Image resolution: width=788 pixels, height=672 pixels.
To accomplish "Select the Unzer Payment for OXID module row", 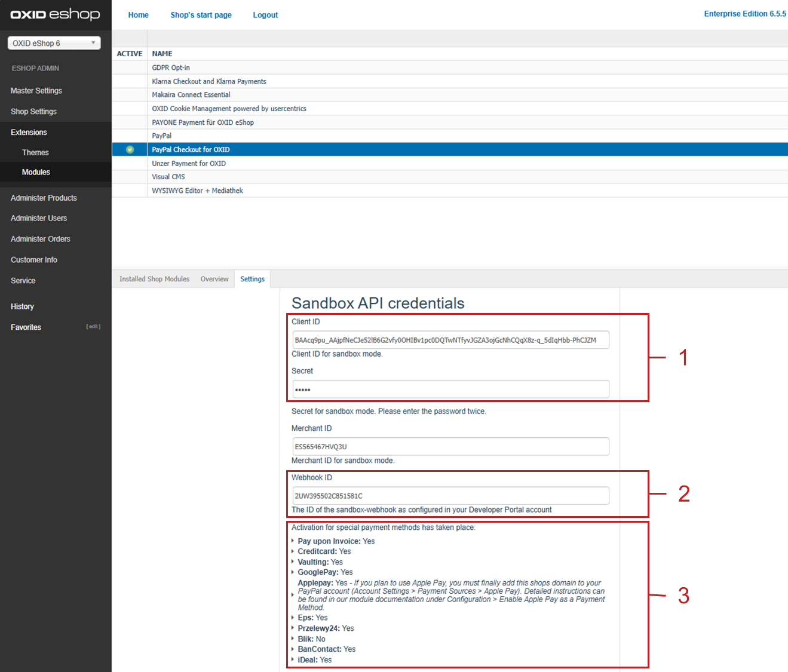I will [x=189, y=164].
